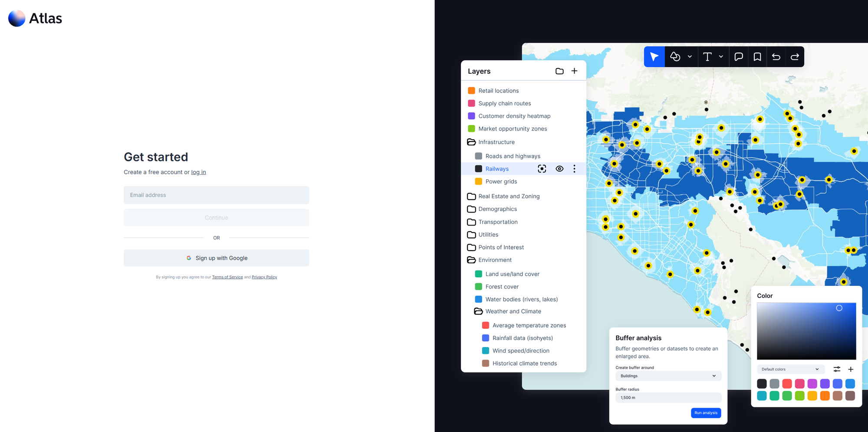Click the Railways black layer swatch
Viewport: 868px width, 432px height.
click(x=478, y=169)
